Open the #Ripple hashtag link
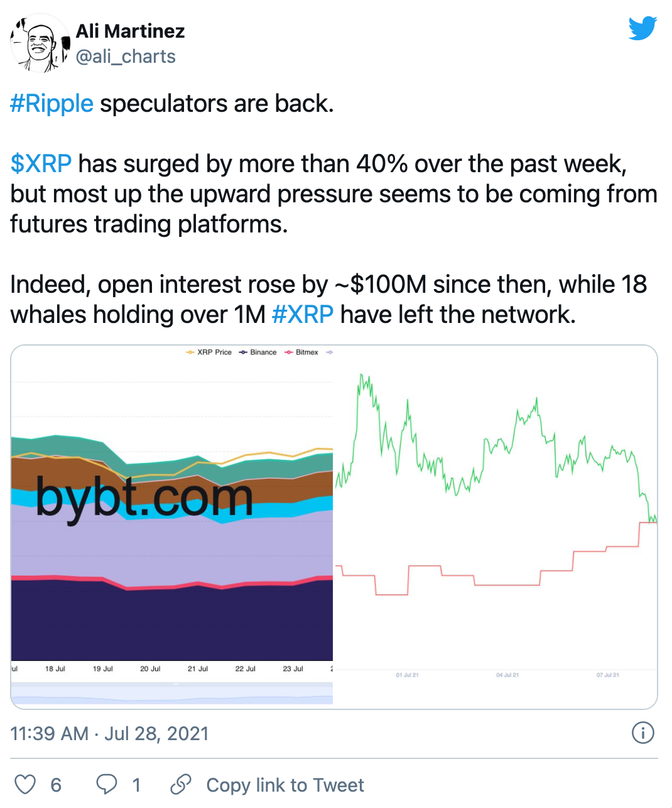672x808 pixels. tap(52, 103)
